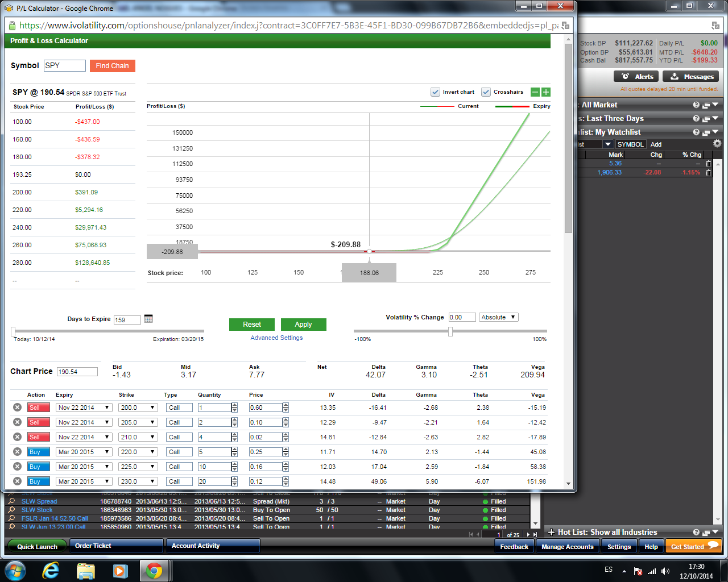Open the Days to Expire calendar picker
The image size is (728, 582).
[x=148, y=319]
